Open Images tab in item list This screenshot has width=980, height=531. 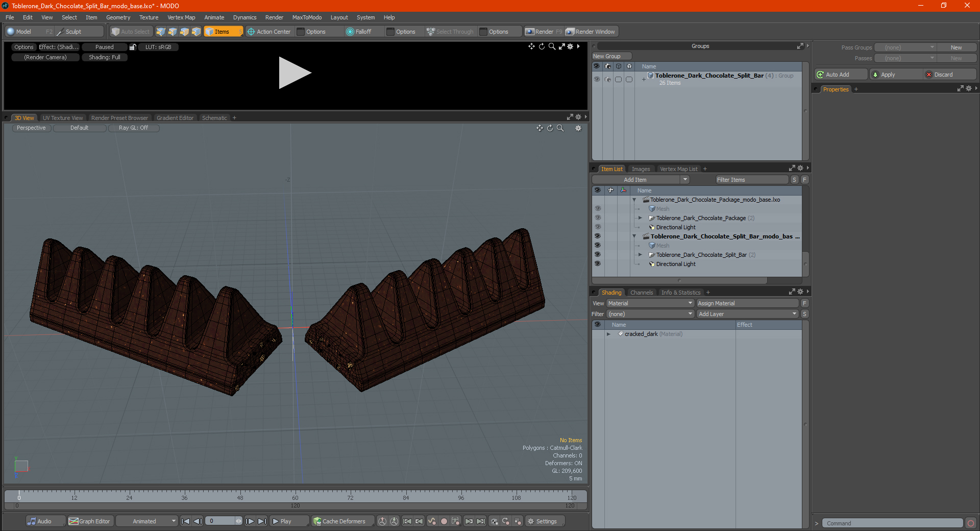click(x=641, y=169)
